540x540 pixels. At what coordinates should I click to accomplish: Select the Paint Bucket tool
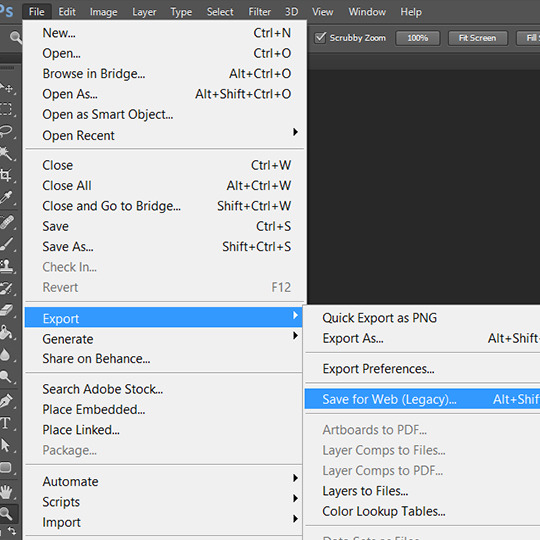click(x=6, y=332)
